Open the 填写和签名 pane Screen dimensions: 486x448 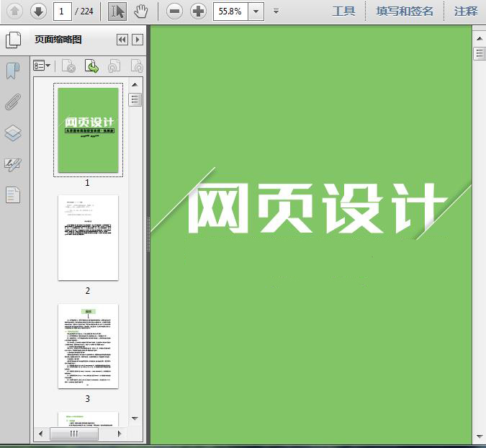405,11
